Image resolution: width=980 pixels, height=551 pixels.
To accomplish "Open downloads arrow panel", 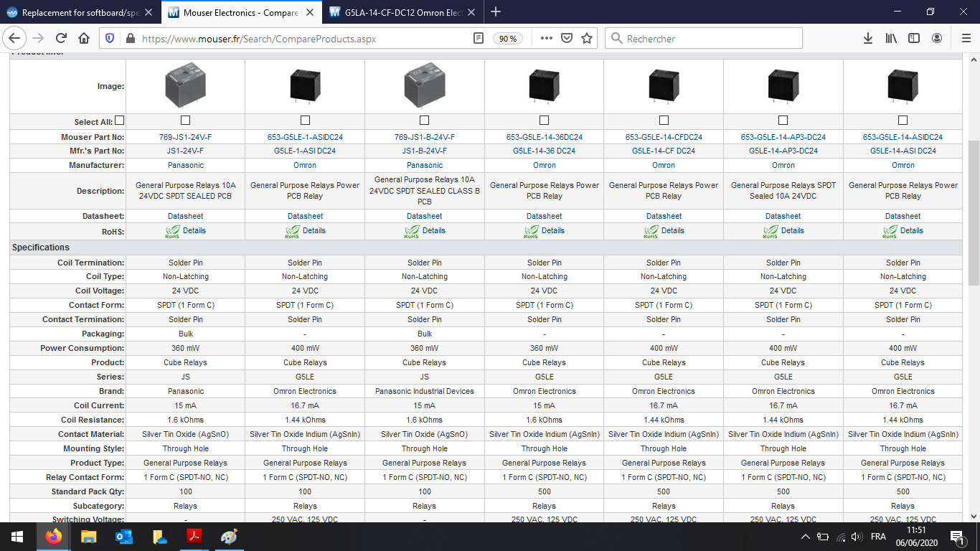I will 868,39.
